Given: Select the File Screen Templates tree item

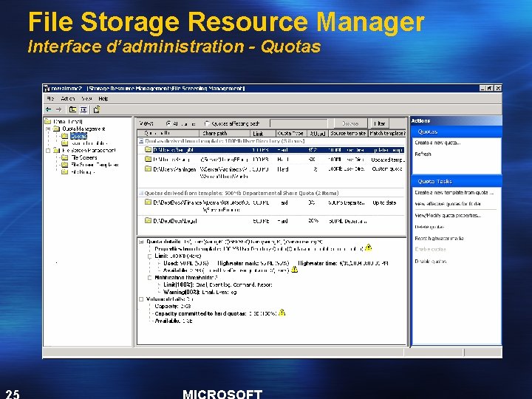Looking at the screenshot, I should (x=95, y=165).
